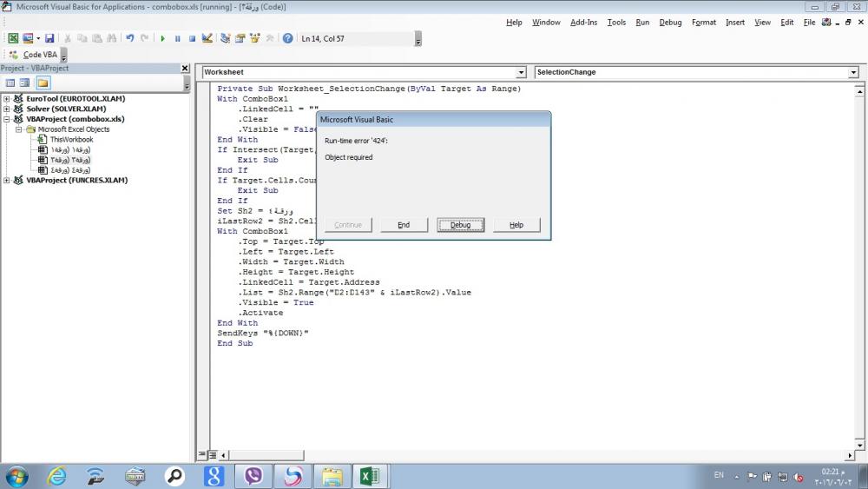Open the Insert object dropdown arrow
Image resolution: width=868 pixels, height=489 pixels.
tap(37, 38)
